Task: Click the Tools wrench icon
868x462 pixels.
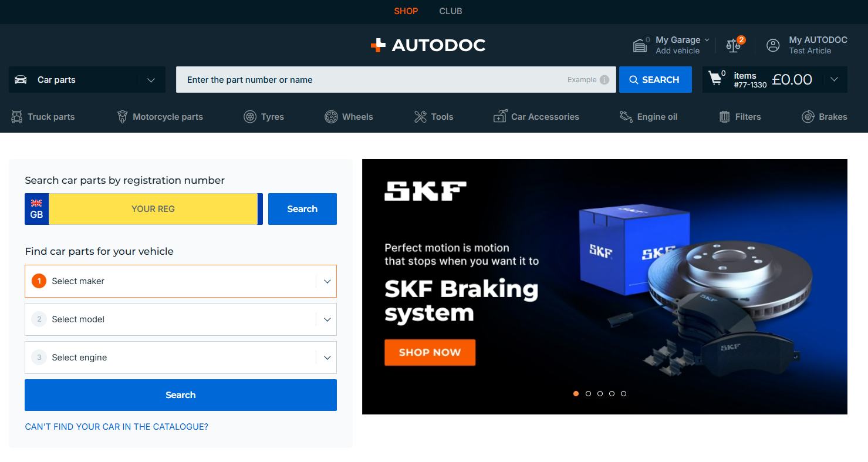Action: (420, 117)
